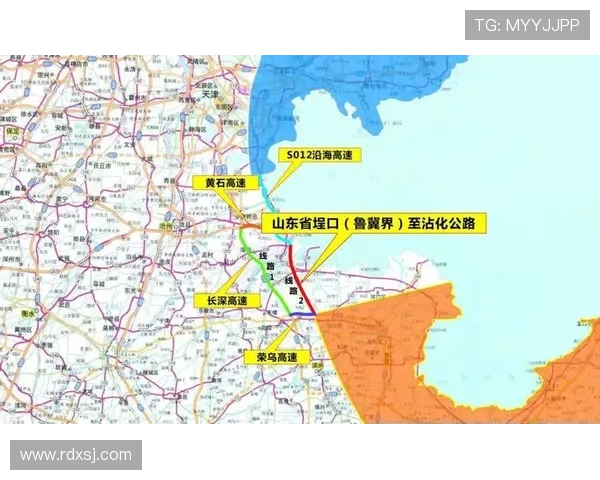Click the 黄石高速 yellow label
Viewport: 600px width, 480px height.
click(x=226, y=183)
